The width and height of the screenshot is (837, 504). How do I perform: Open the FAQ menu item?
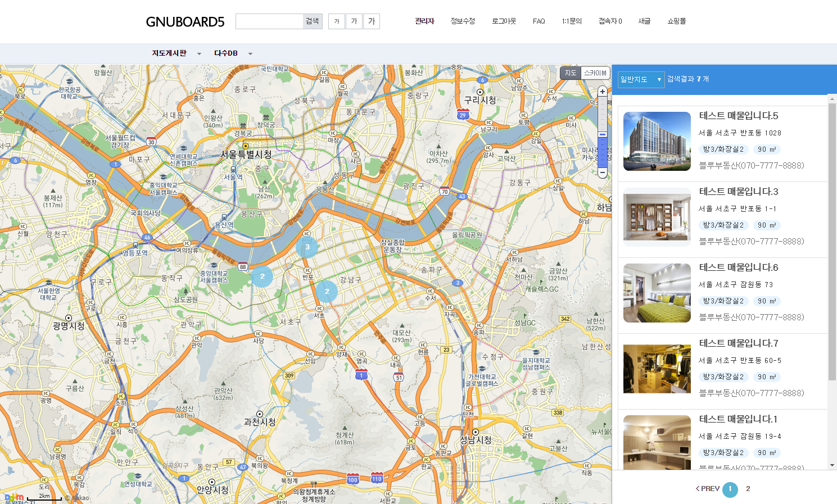point(539,21)
